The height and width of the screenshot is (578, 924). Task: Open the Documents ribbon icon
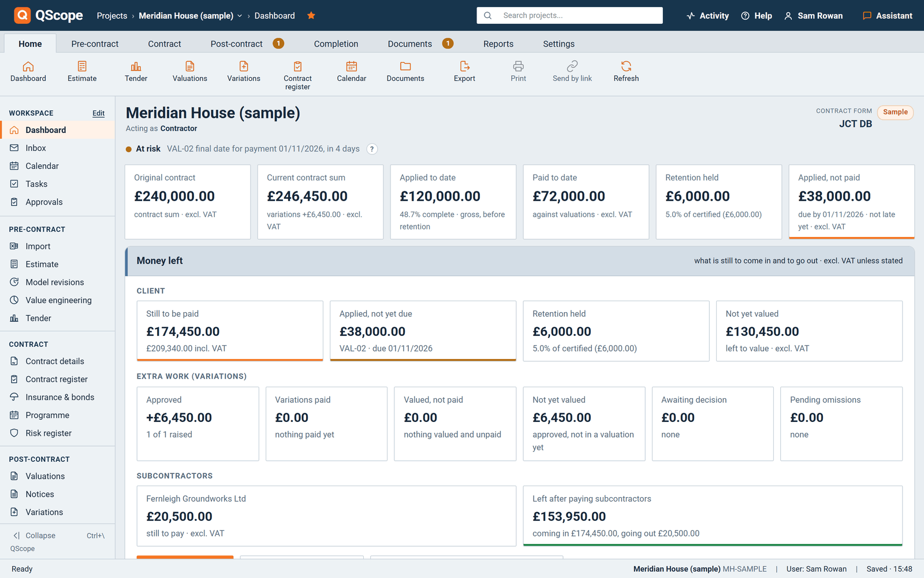(x=405, y=72)
